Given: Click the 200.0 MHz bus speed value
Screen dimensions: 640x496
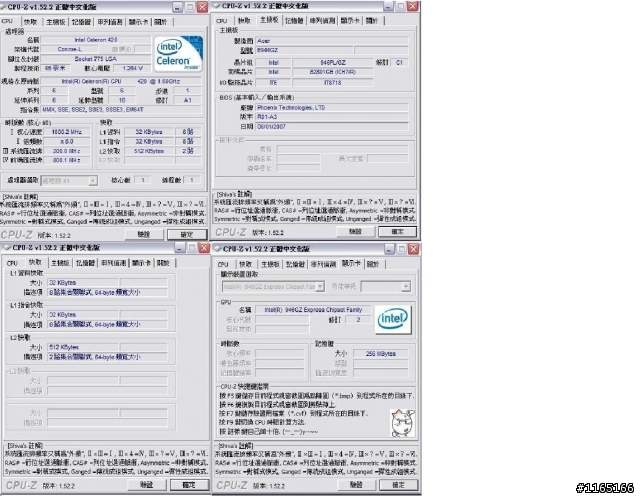Looking at the screenshot, I should point(67,151).
